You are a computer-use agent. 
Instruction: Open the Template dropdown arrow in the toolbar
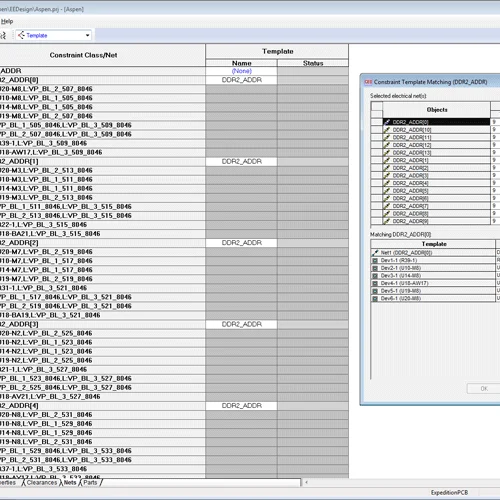click(x=88, y=35)
